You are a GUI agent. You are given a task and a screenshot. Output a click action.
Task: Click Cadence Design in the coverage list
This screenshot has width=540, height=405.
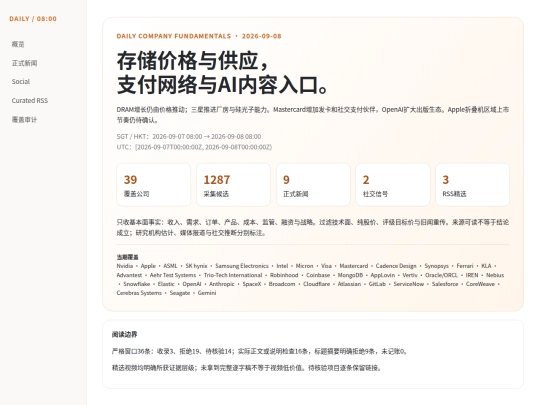396,266
